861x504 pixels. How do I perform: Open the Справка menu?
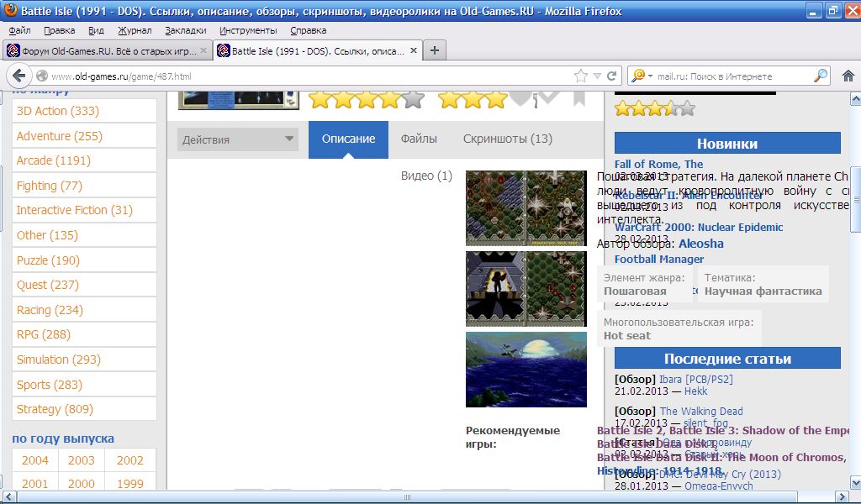(308, 30)
